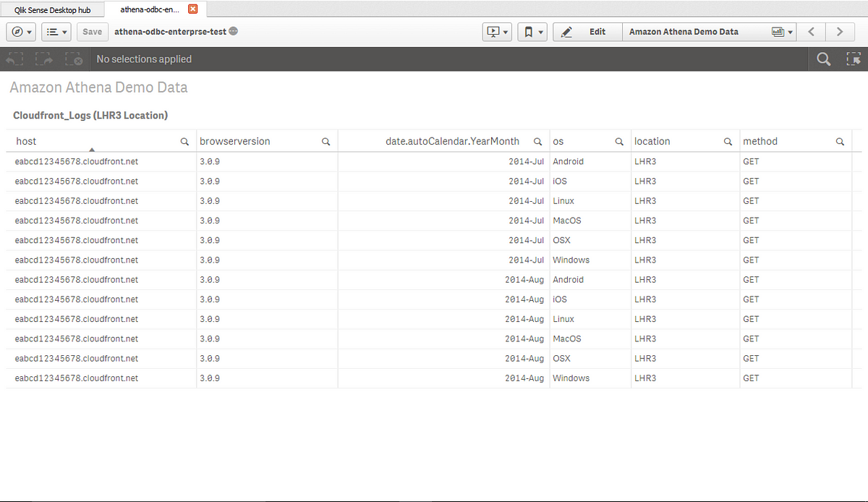Screen dimensions: 868x502
Task: Open the storytelling presentation dropdown
Action: 497,32
